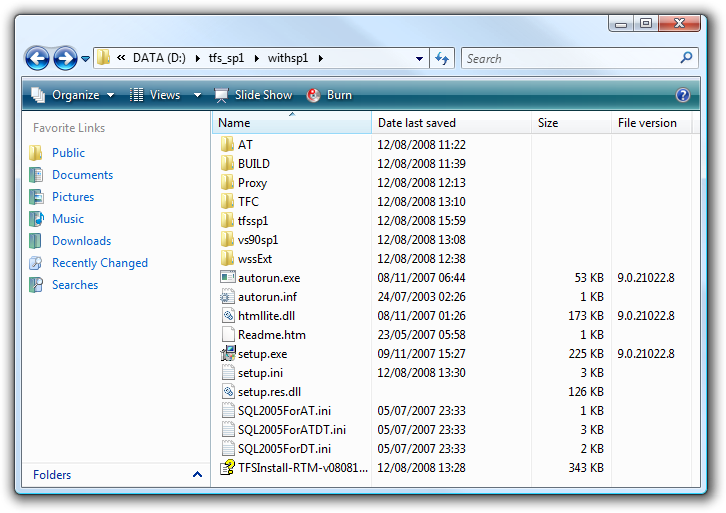Image resolution: width=726 pixels, height=513 pixels.
Task: Select the setup.ini file icon
Action: [x=228, y=372]
